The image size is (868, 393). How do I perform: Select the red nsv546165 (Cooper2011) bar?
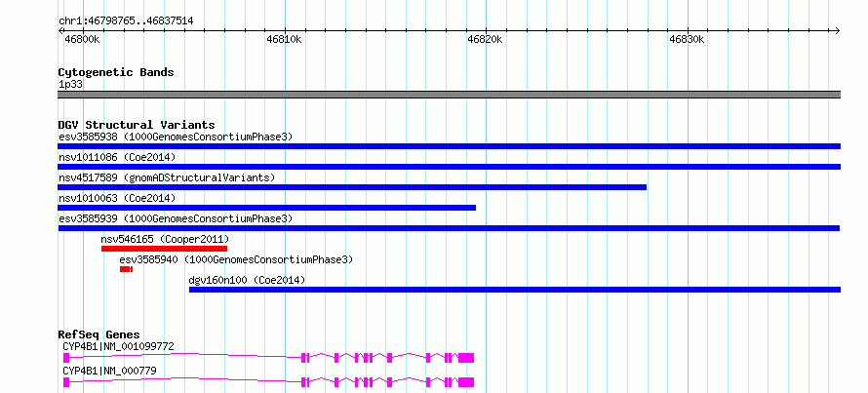[165, 249]
